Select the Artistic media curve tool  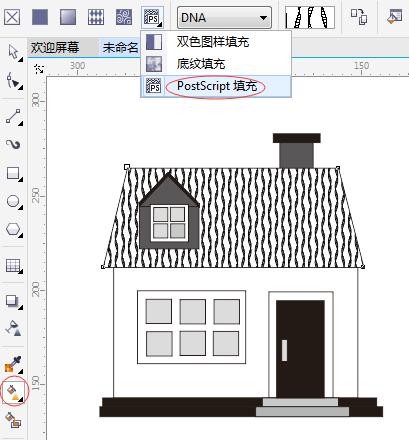point(14,145)
